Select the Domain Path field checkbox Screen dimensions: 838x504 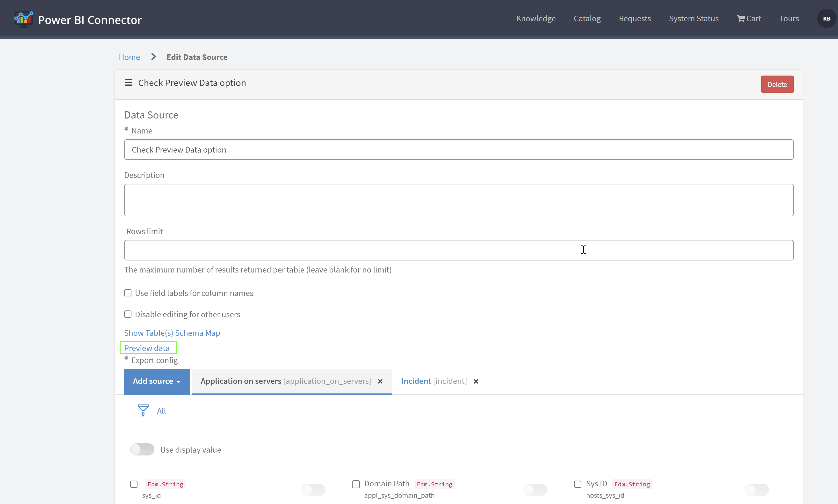tap(356, 484)
